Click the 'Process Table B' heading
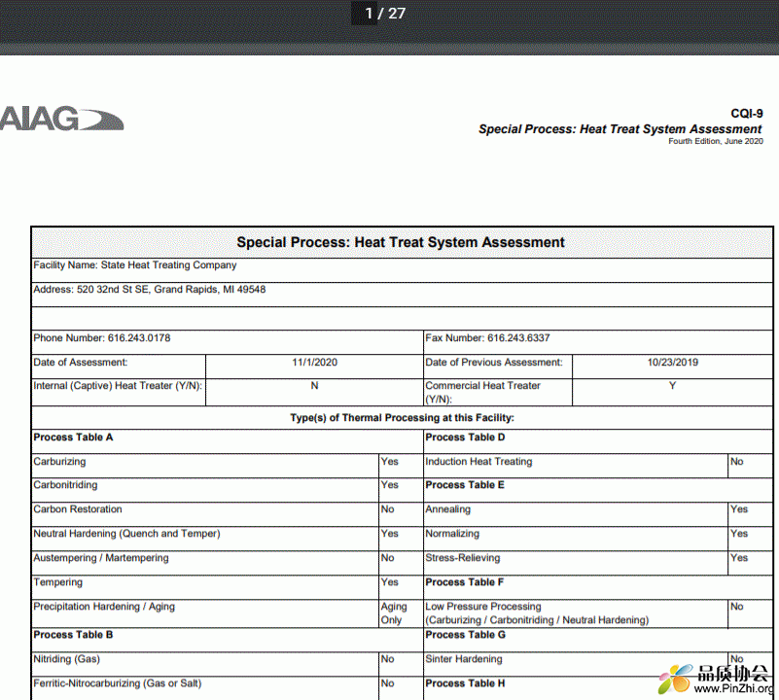Image resolution: width=779 pixels, height=700 pixels. (73, 635)
